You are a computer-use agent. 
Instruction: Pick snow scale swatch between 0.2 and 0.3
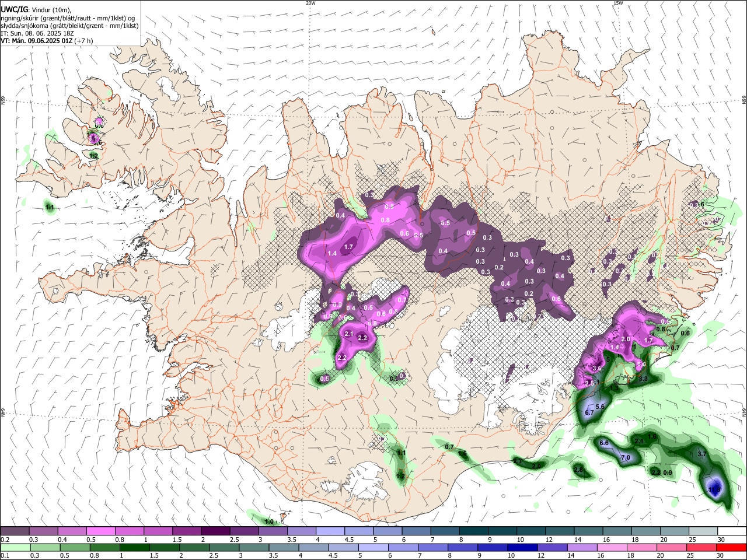click(15, 531)
